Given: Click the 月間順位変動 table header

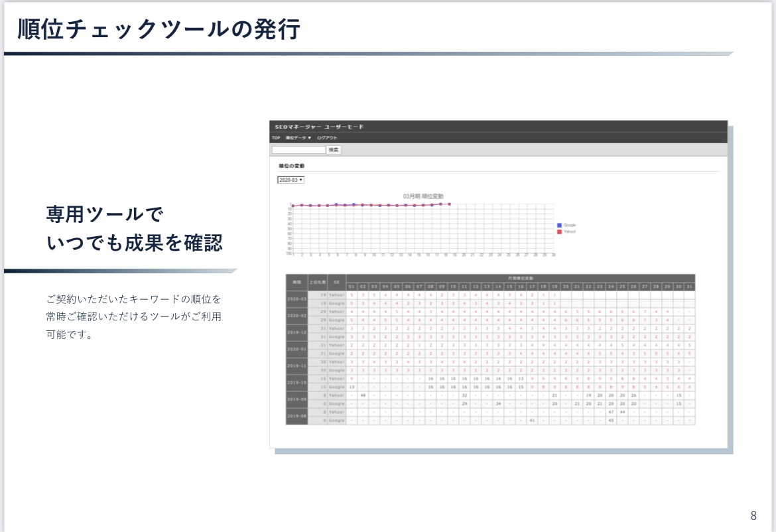Looking at the screenshot, I should [521, 278].
